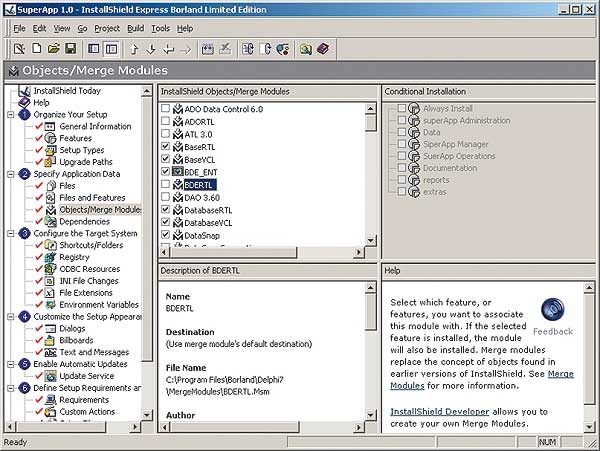Open Registry tree item
Image resolution: width=600 pixels, height=451 pixels.
pos(74,257)
